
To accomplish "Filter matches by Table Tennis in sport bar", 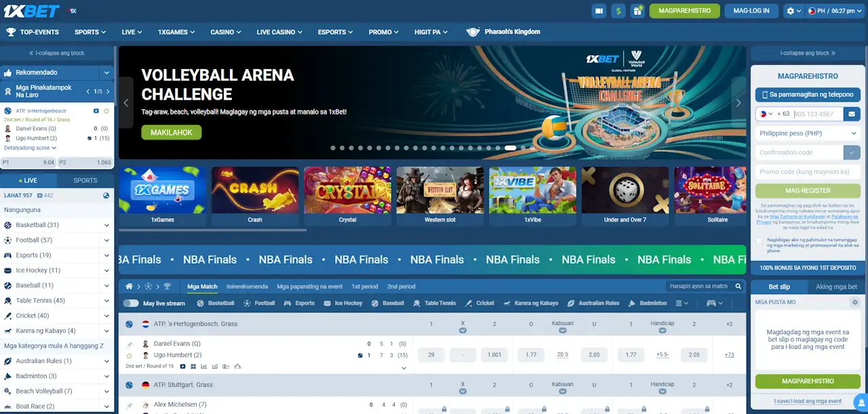I will [x=435, y=304].
